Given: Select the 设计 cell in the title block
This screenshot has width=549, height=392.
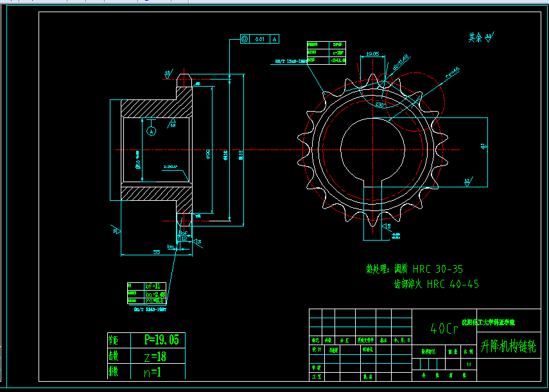Looking at the screenshot, I should click(x=317, y=350).
